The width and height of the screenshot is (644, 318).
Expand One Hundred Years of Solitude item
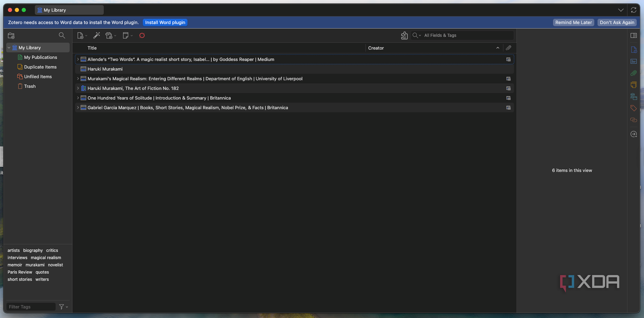tap(78, 98)
